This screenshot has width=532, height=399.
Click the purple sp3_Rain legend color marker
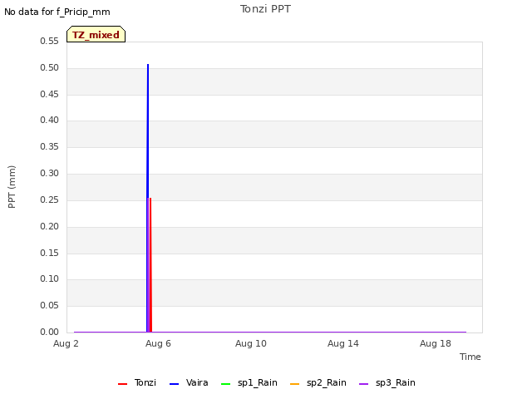tap(364, 384)
